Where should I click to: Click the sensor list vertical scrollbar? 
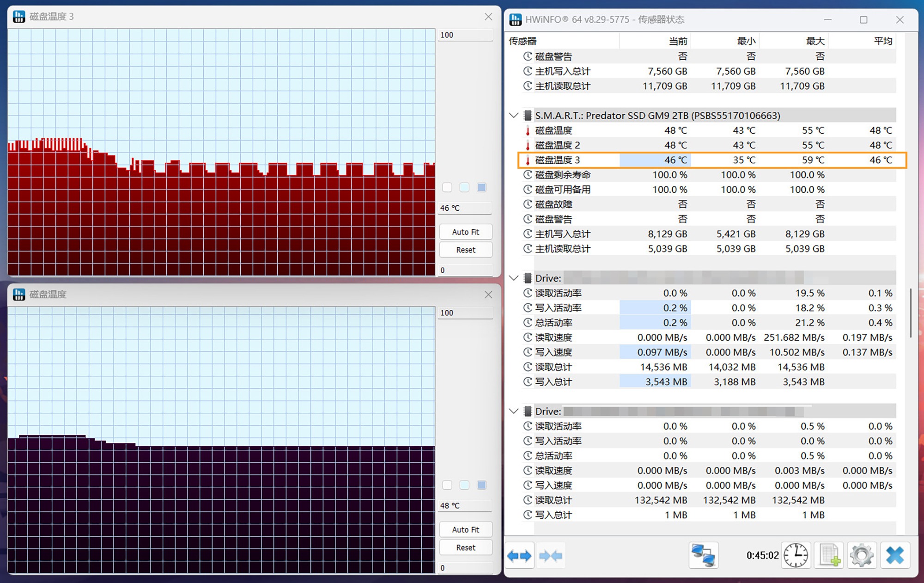[910, 313]
